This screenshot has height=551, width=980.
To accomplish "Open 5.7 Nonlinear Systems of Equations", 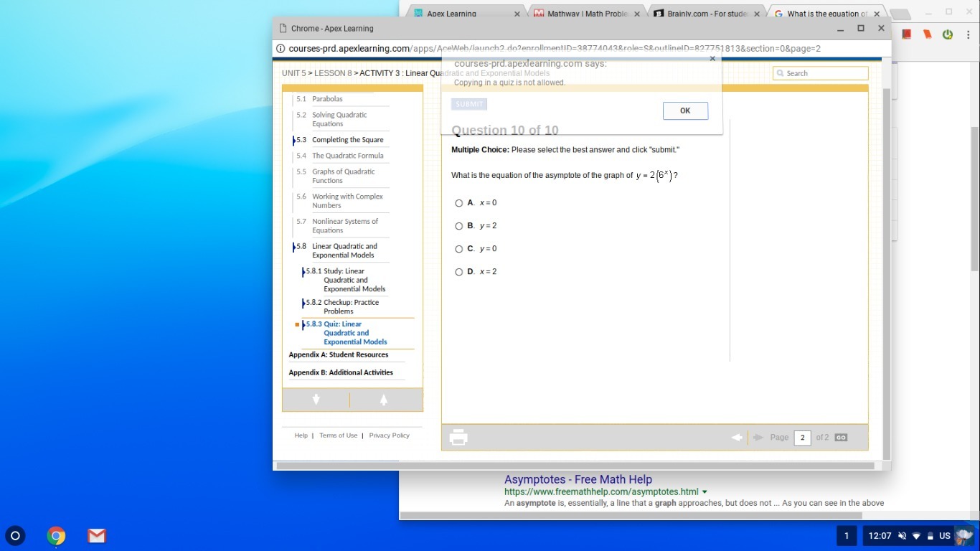I will [x=345, y=226].
